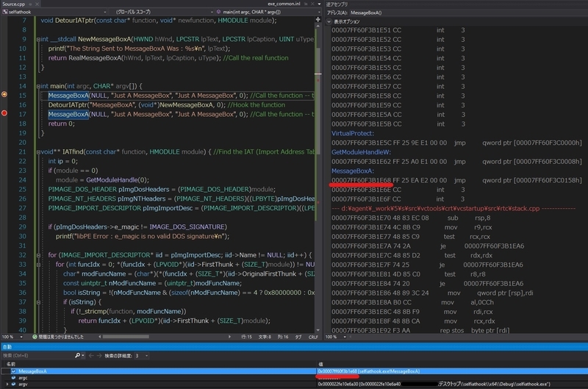Select the 自動 Autos panel tab

click(7, 347)
